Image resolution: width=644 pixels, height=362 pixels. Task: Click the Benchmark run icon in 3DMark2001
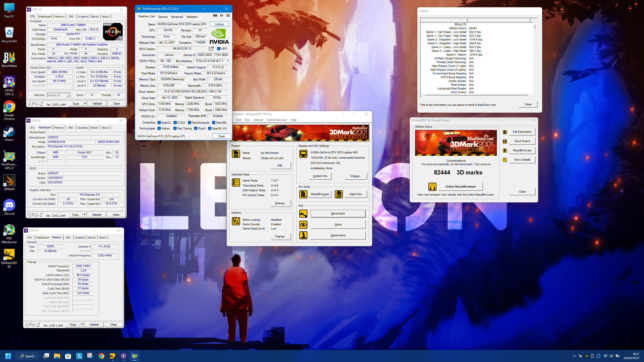(x=303, y=214)
